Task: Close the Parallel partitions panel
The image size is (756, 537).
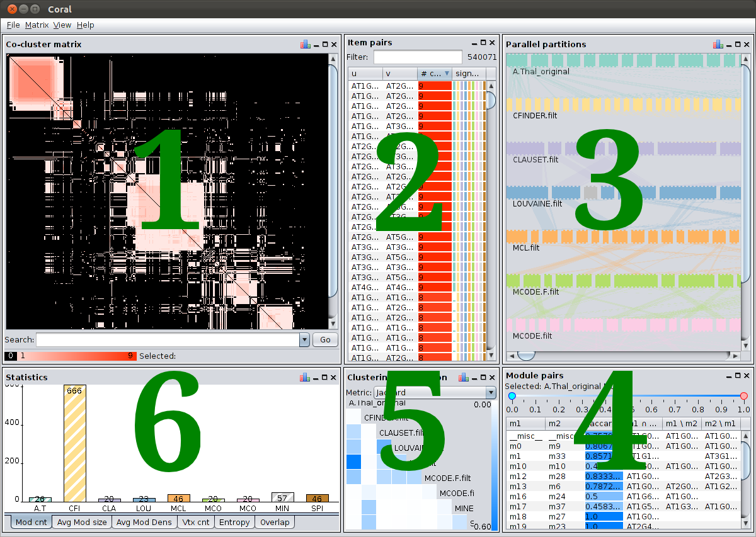Action: tap(747, 44)
